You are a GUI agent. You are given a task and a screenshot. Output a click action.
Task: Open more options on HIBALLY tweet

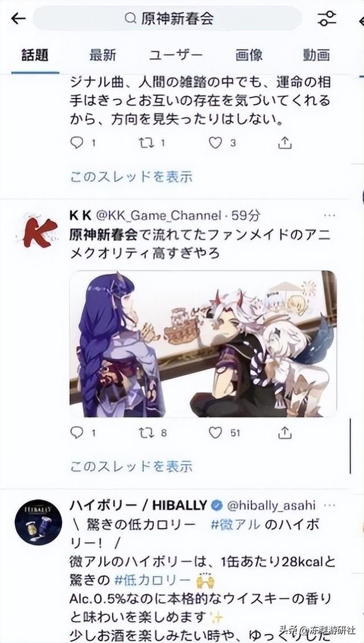[329, 505]
